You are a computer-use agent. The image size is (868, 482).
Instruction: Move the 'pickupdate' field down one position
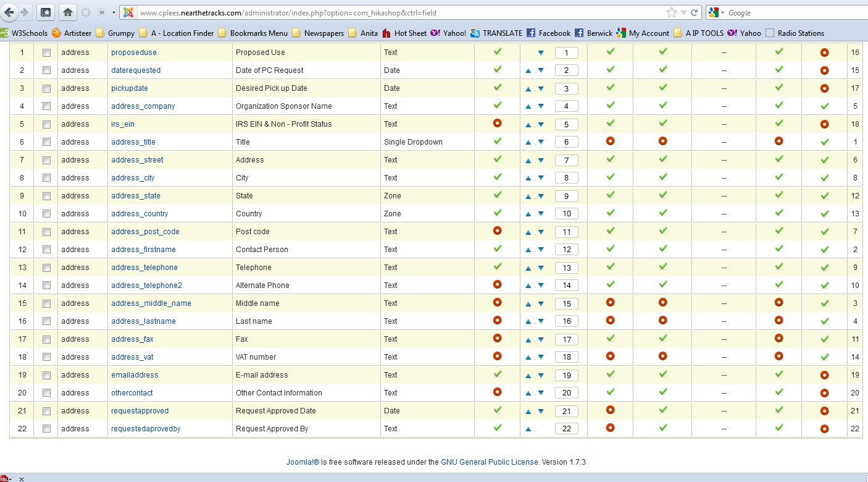click(541, 89)
